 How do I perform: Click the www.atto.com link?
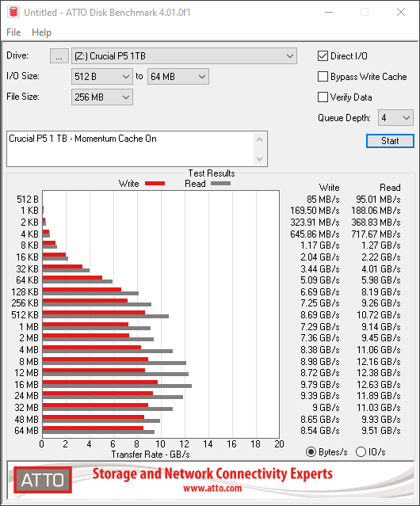click(x=212, y=488)
